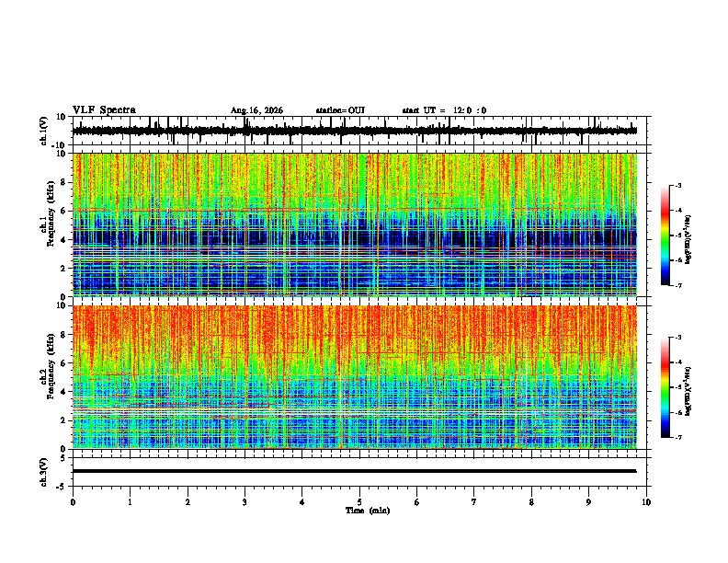The image size is (728, 563).
Task: Click the "VLF Spectra" plot title
Action: pos(104,109)
